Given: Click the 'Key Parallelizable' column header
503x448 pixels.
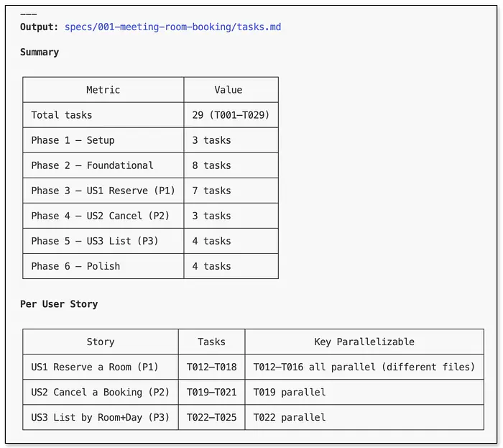Looking at the screenshot, I should tap(364, 342).
